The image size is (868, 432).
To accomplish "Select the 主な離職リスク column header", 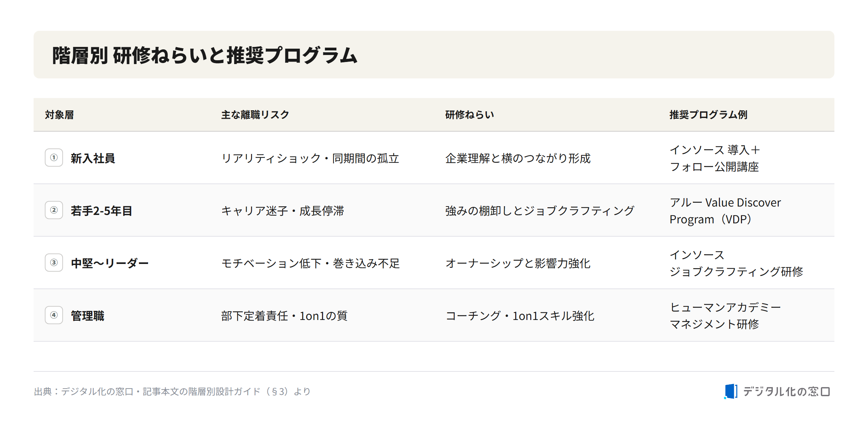I will coord(255,114).
